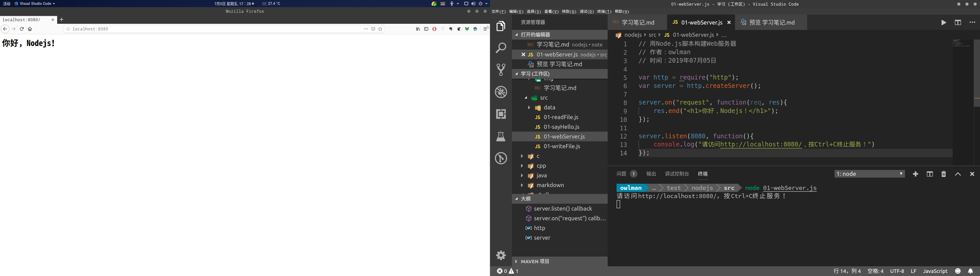Screen dimensions: 980x276
Task: Open the 编辑(E) menu
Action: pyautogui.click(x=516, y=11)
